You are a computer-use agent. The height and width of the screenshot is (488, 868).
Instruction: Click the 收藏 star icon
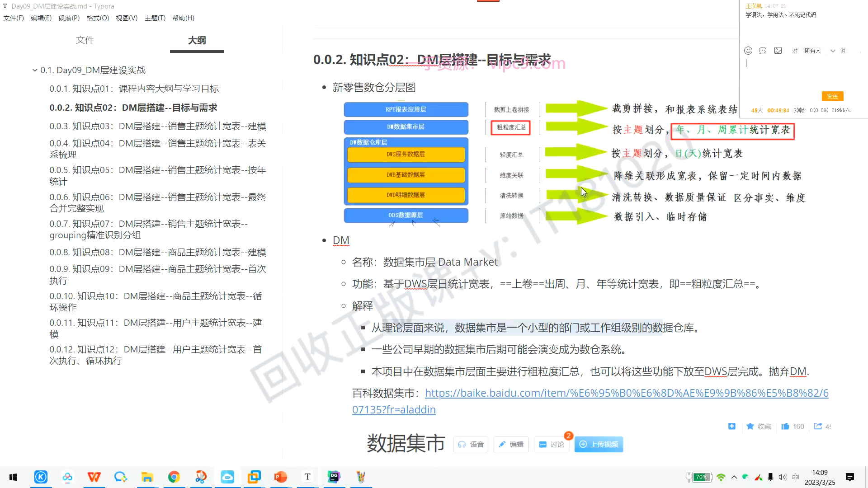click(x=750, y=426)
